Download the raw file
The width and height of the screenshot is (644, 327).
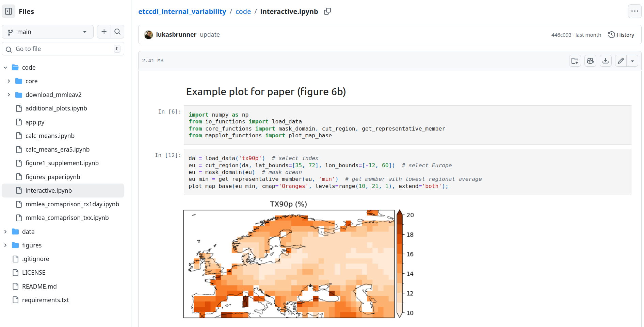click(606, 61)
